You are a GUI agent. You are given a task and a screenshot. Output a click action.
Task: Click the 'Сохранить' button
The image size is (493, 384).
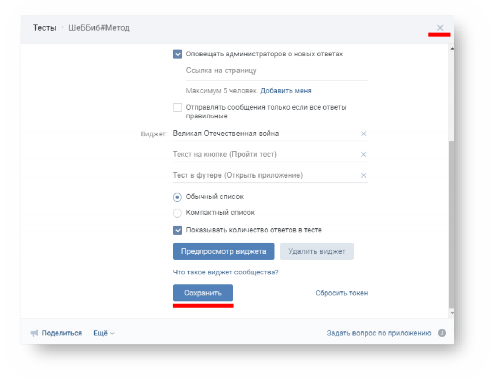(203, 293)
